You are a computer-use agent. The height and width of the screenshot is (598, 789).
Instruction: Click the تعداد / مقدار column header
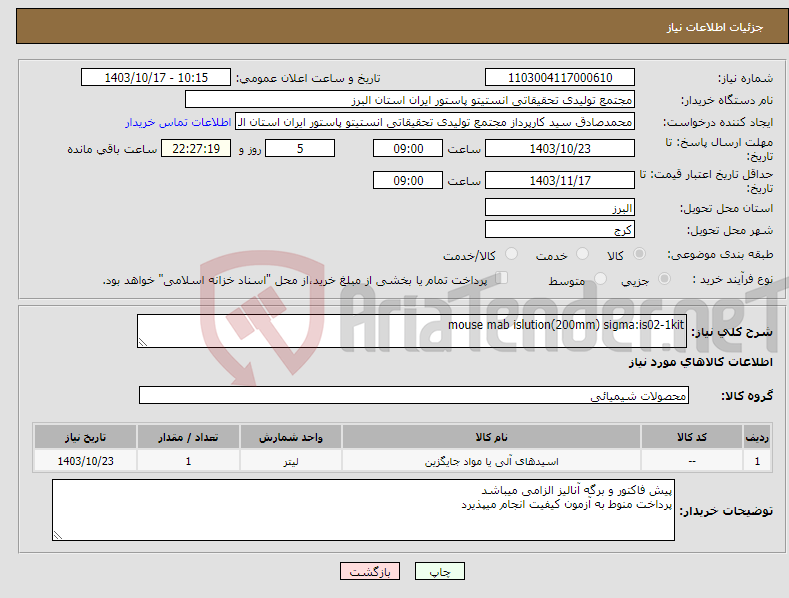tap(188, 437)
